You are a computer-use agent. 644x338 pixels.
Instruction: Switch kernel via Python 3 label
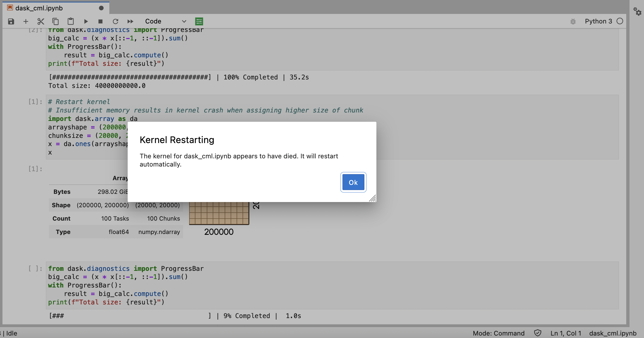click(x=598, y=21)
